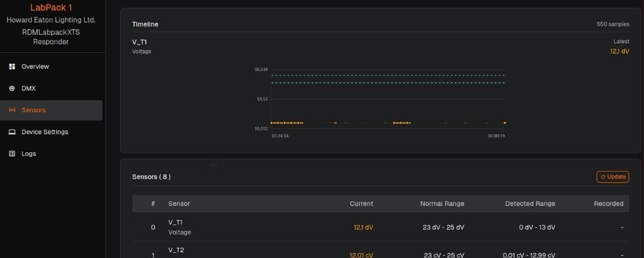
Task: Click the Sensors ( 8 ) heading
Action: point(151,177)
